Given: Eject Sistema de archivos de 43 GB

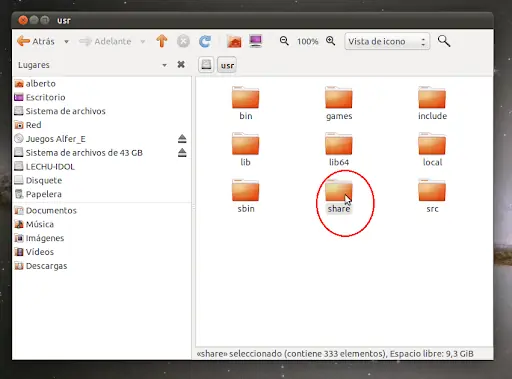Looking at the screenshot, I should click(x=182, y=152).
